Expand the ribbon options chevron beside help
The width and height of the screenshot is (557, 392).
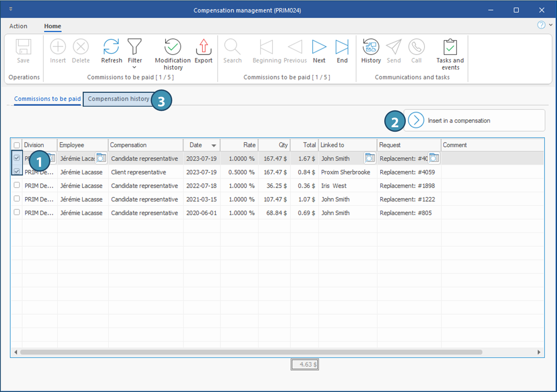(551, 25)
